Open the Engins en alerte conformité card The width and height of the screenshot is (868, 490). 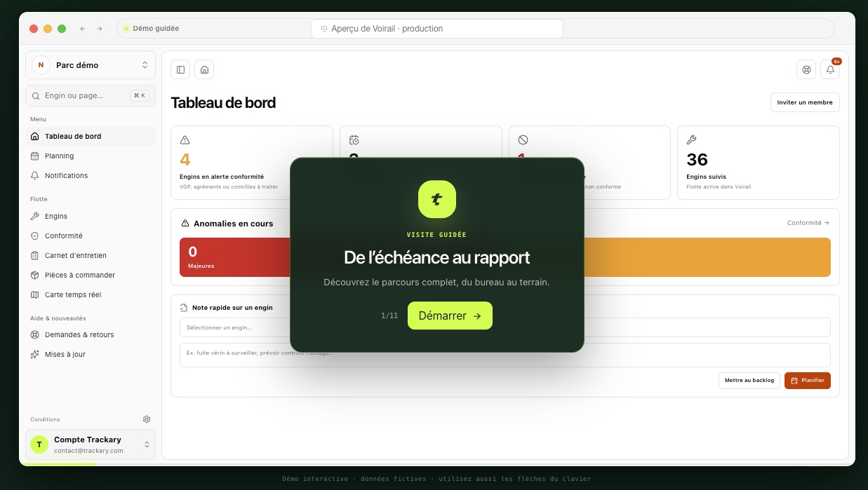click(252, 163)
